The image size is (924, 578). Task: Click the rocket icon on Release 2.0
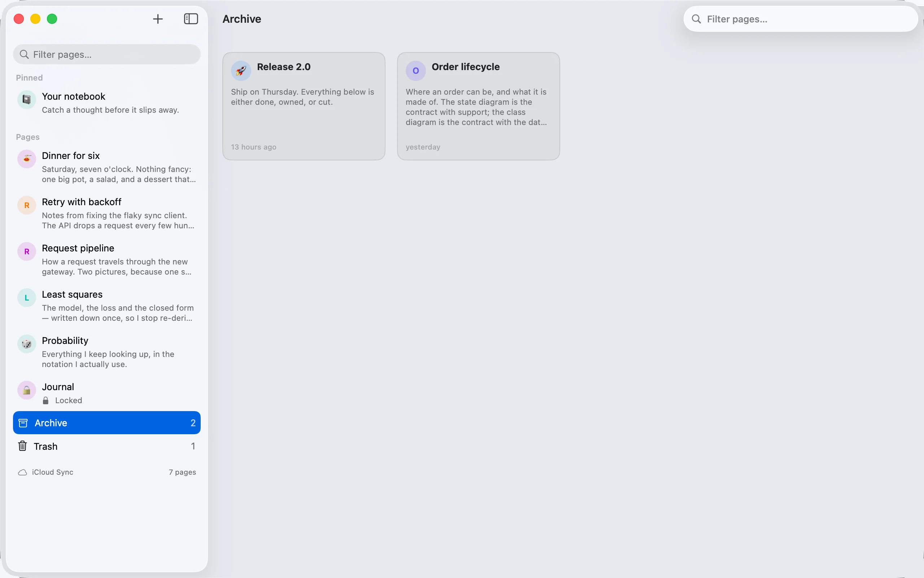tap(241, 70)
